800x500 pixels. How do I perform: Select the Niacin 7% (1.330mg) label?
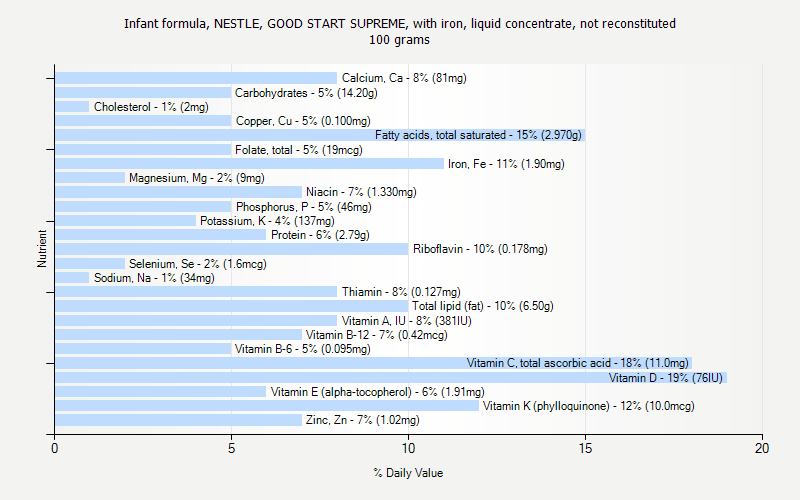coord(361,192)
